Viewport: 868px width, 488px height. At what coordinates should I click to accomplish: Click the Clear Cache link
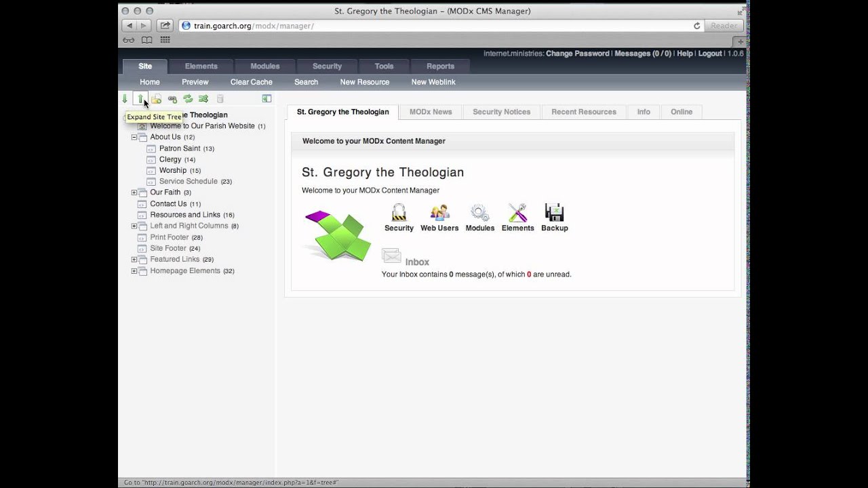coord(252,82)
